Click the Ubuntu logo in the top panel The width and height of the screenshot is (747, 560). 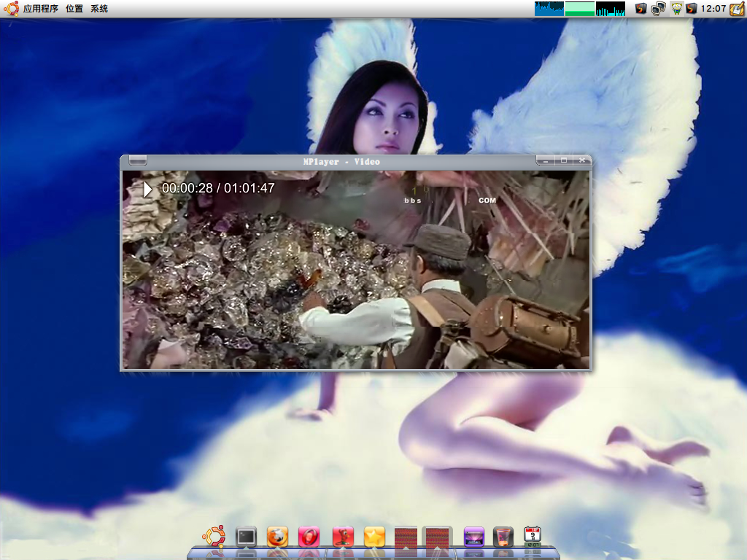(12, 9)
